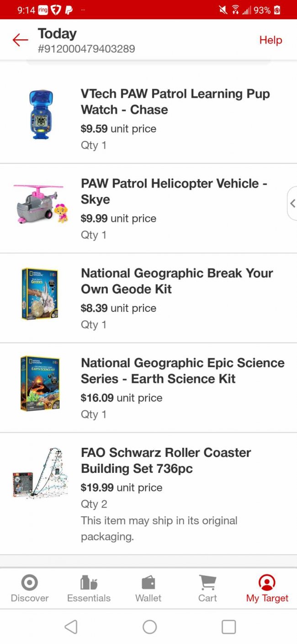The image size is (297, 644).
Task: Tap the VTech Learning Pup Watch thumbnail
Action: click(41, 114)
